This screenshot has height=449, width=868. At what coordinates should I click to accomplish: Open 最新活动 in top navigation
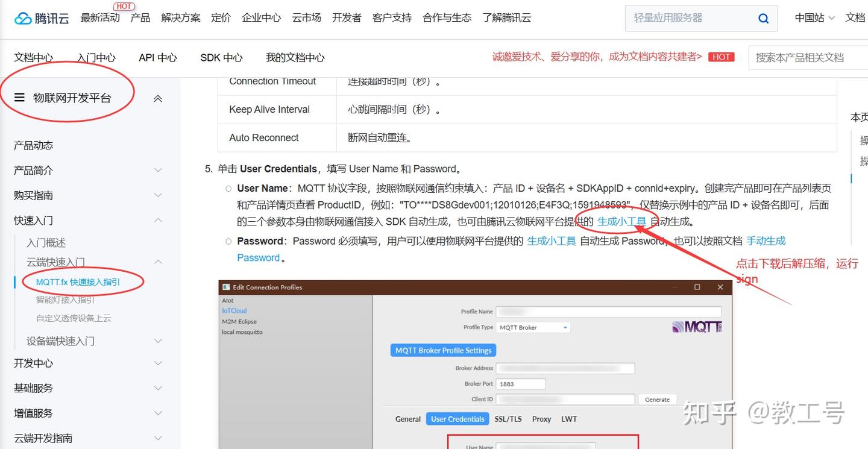(x=100, y=18)
